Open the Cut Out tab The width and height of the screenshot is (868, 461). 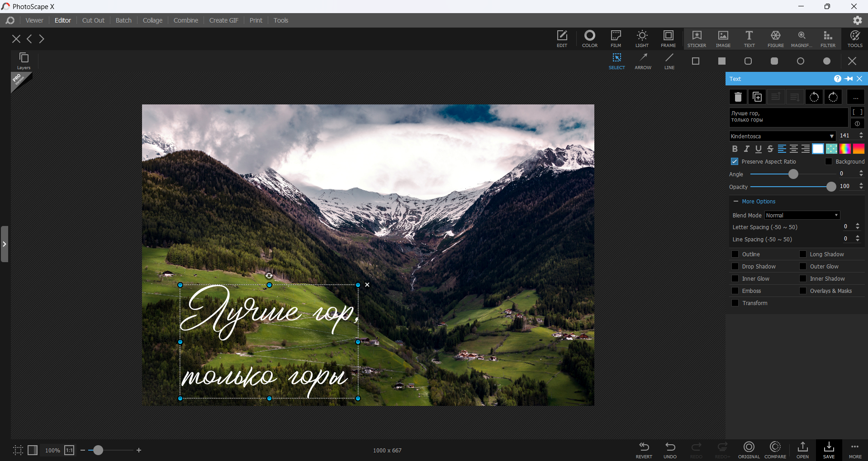click(93, 20)
